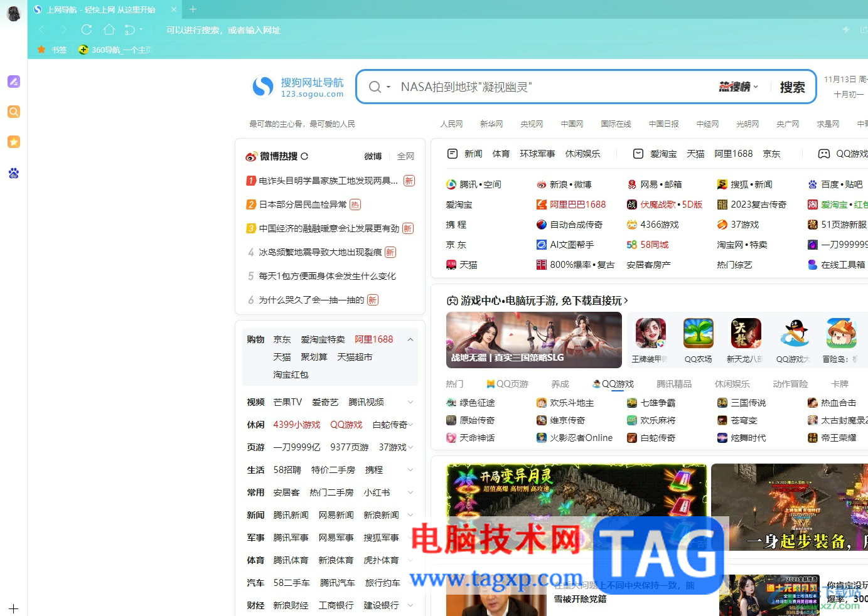Click the Sogou navigation logo
Screen dimensions: 868x616
(298, 87)
